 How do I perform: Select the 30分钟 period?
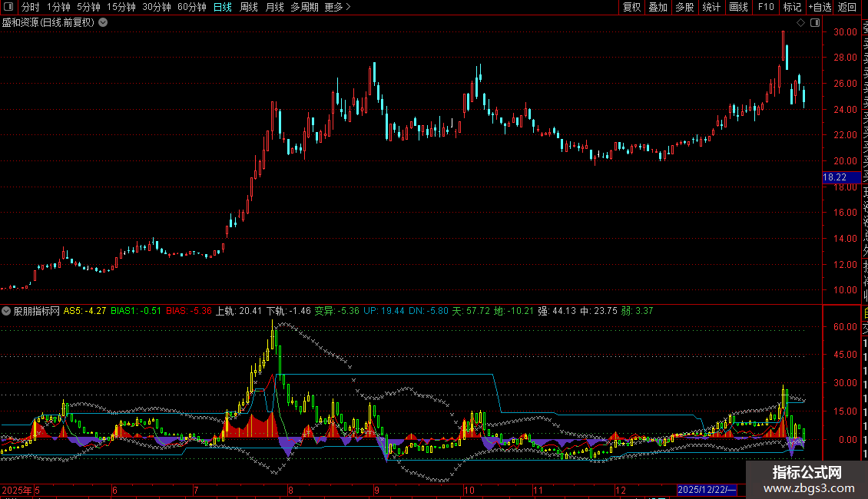(x=157, y=7)
